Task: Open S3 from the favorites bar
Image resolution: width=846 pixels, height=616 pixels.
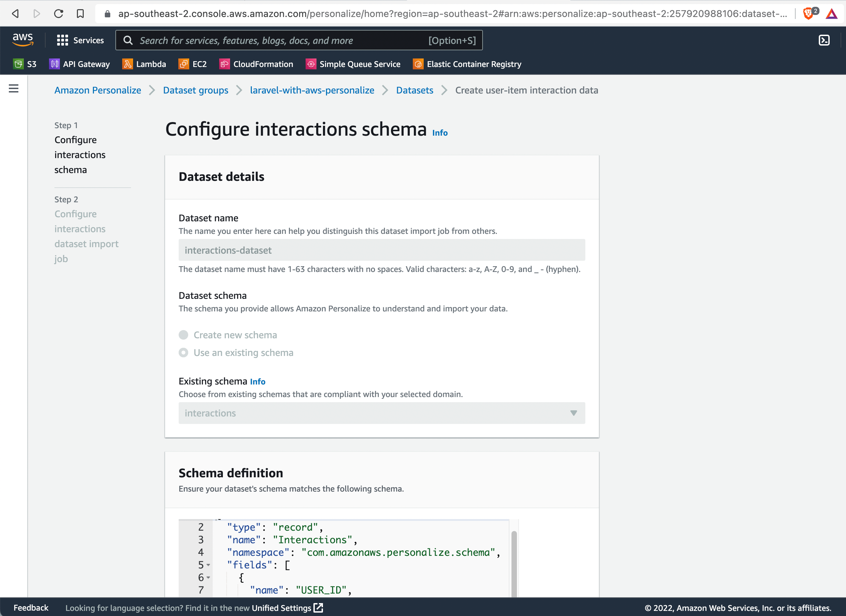Action: tap(26, 64)
